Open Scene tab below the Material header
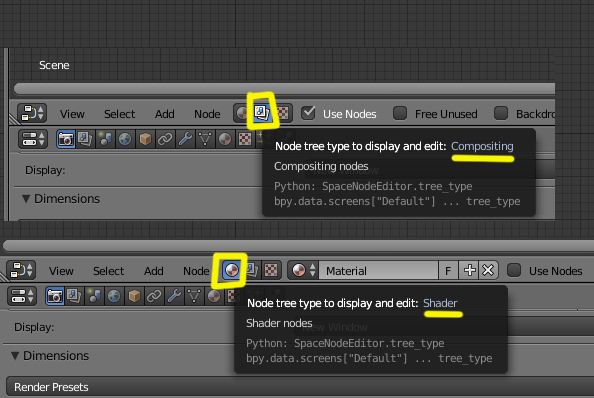The image size is (594, 398). click(94, 296)
